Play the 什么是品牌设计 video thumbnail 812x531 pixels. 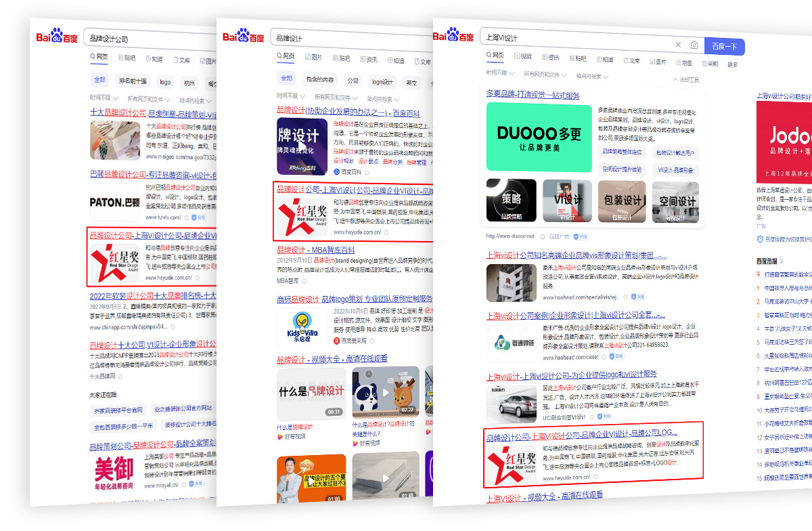point(311,394)
